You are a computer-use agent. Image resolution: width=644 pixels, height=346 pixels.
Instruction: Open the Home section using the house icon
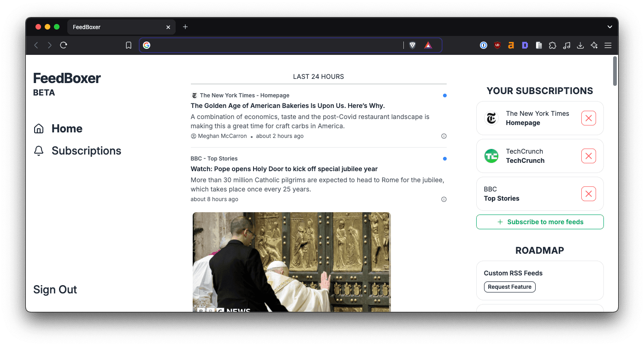39,128
